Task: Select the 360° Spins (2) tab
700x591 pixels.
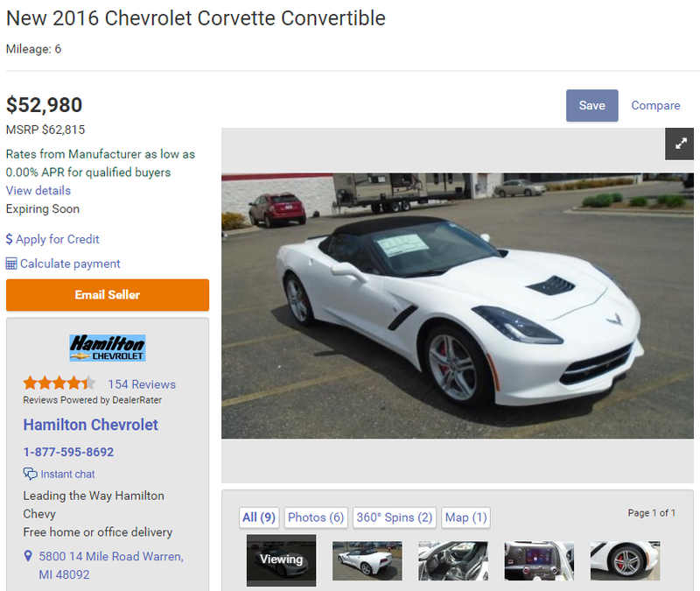Action: (395, 517)
